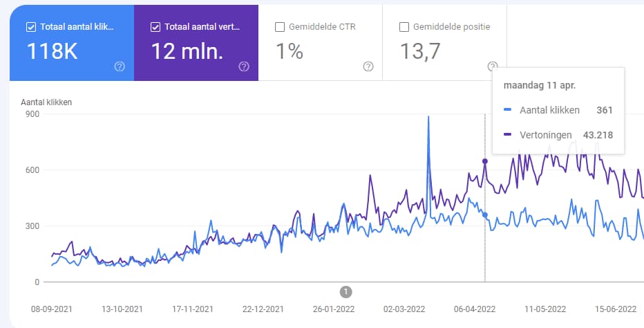Open help icon on Gemiddelde positie card
The width and height of the screenshot is (644, 328).
coord(492,66)
